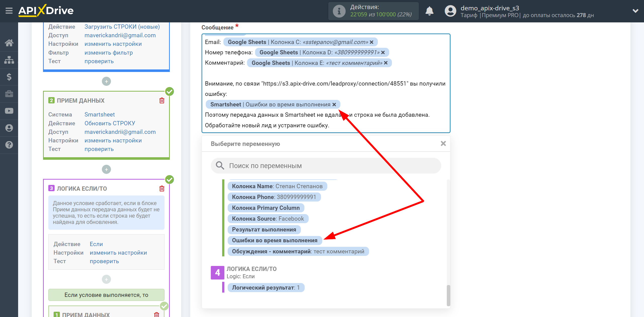Screen dimensions: 644x317
Task: Add step inside the logic block
Action: [106, 279]
